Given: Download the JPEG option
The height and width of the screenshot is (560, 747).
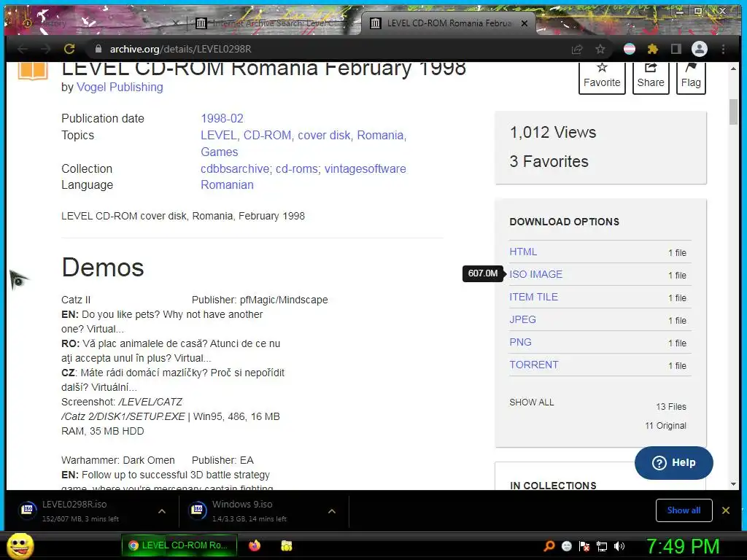Looking at the screenshot, I should (522, 319).
